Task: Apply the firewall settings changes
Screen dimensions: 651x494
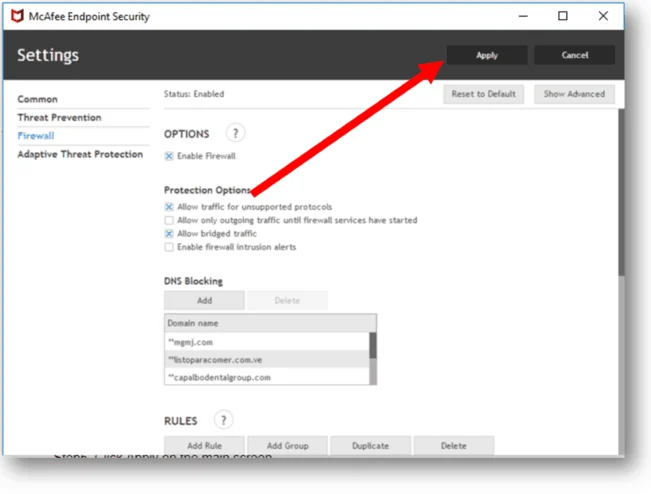Action: pos(487,55)
